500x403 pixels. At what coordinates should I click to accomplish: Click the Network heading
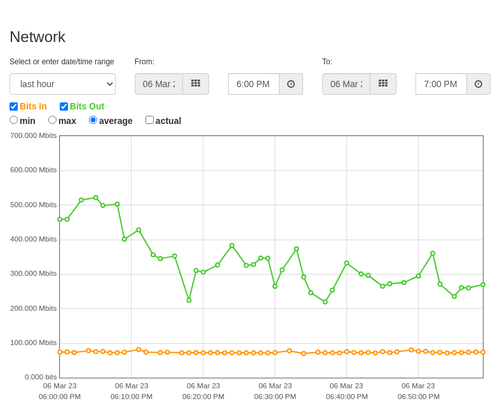pyautogui.click(x=37, y=37)
